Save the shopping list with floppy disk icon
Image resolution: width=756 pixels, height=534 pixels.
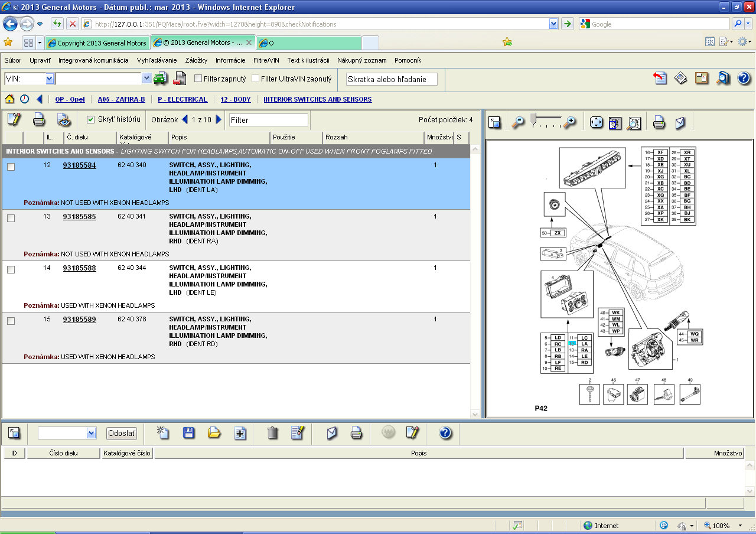point(189,433)
